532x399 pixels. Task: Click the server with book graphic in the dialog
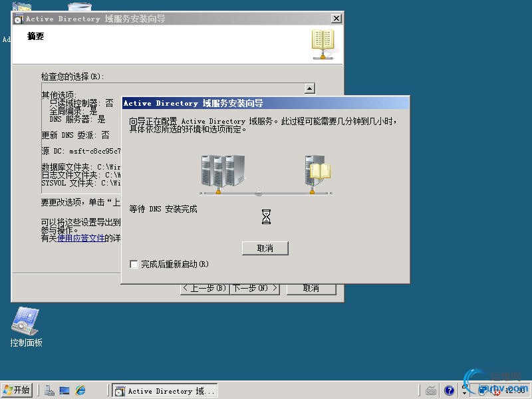(x=317, y=174)
